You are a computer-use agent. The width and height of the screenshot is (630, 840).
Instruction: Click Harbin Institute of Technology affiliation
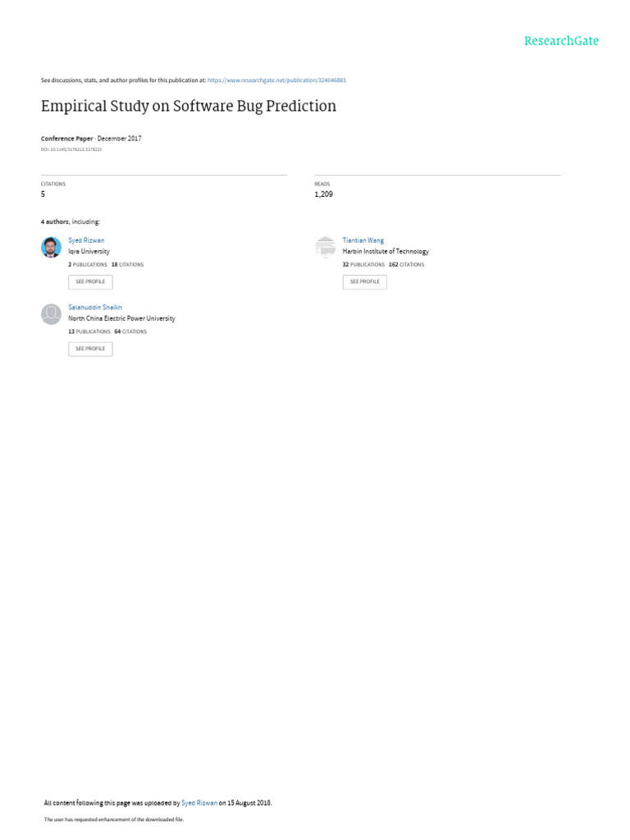[386, 251]
